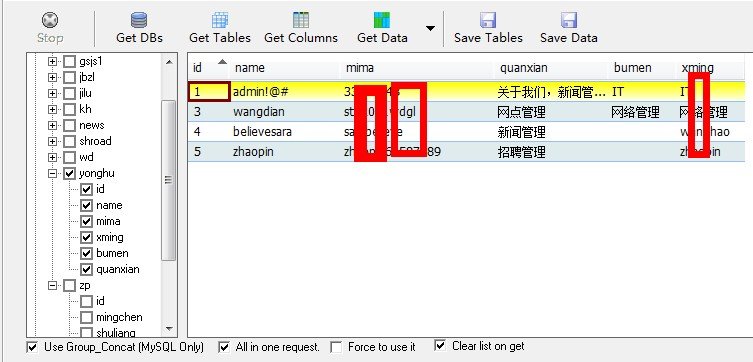Check the zp table checkbox
Viewport: 753px width, 362px height.
point(70,286)
